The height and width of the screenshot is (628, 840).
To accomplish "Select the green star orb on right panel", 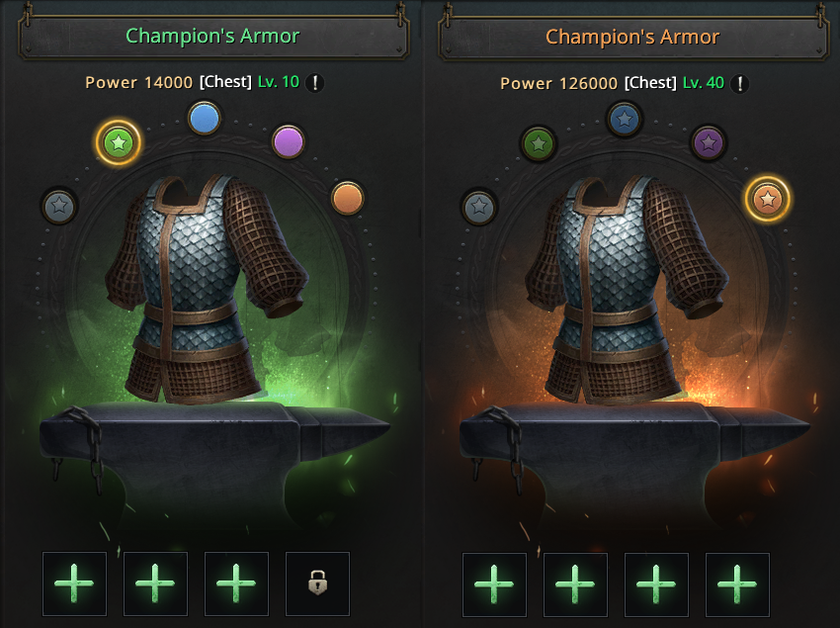I will [539, 143].
